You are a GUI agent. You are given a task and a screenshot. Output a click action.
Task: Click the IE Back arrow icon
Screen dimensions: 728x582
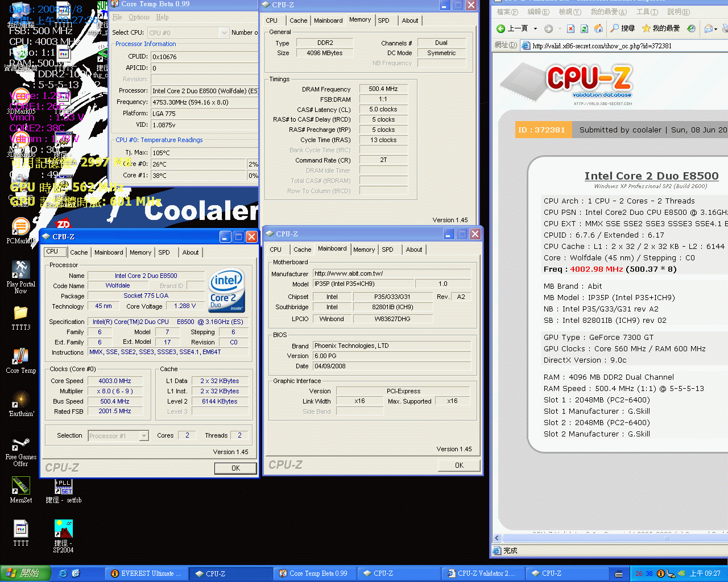coord(500,28)
